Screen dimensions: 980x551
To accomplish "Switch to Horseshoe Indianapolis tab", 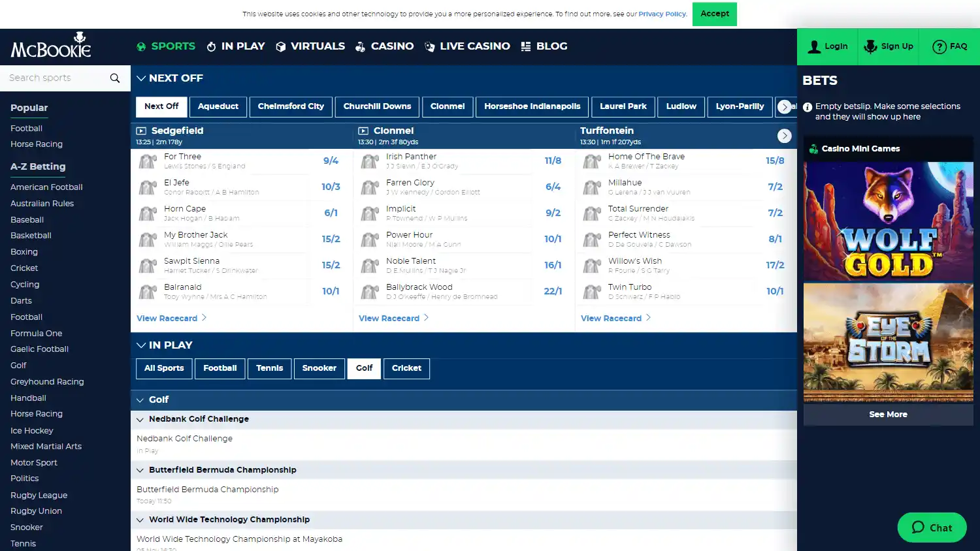I will click(532, 106).
